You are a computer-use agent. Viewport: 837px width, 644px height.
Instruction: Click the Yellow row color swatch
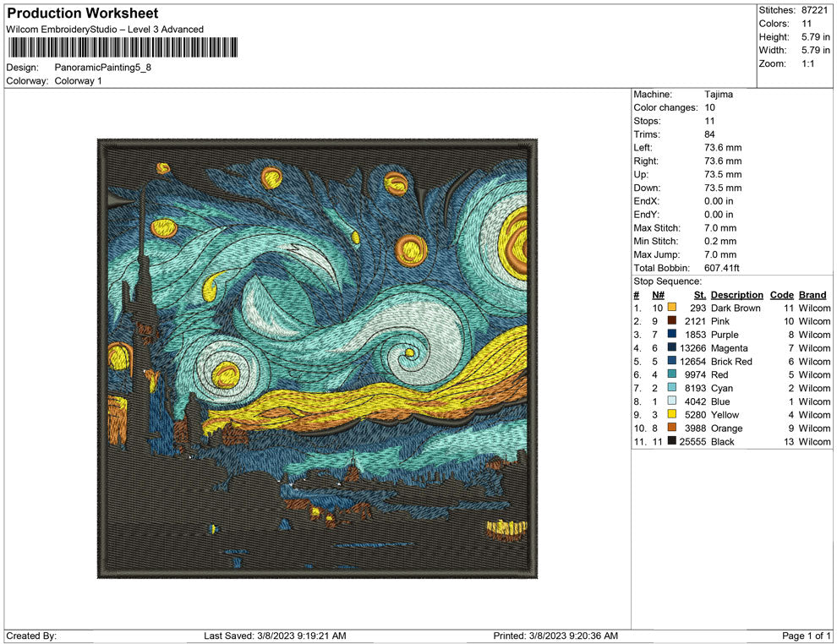click(x=672, y=414)
